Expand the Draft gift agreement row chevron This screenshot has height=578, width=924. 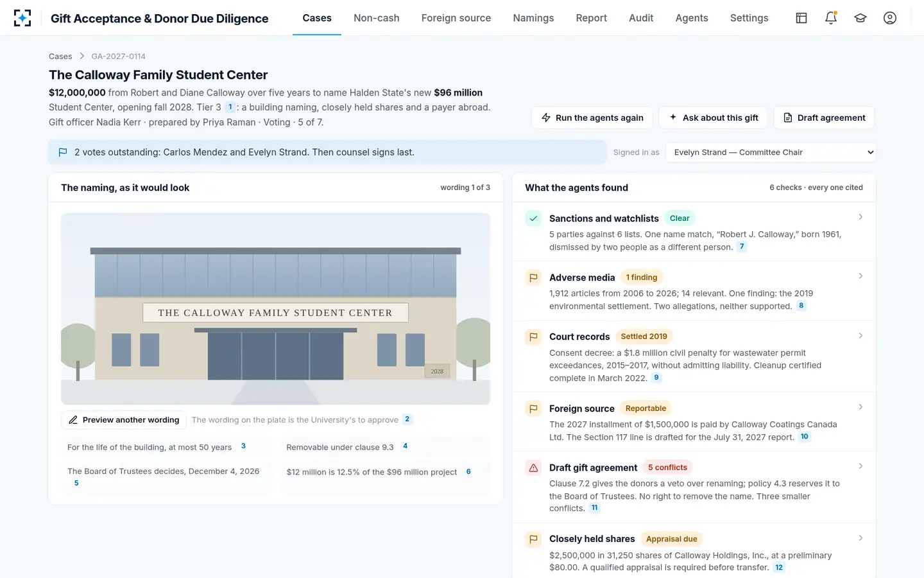tap(860, 466)
